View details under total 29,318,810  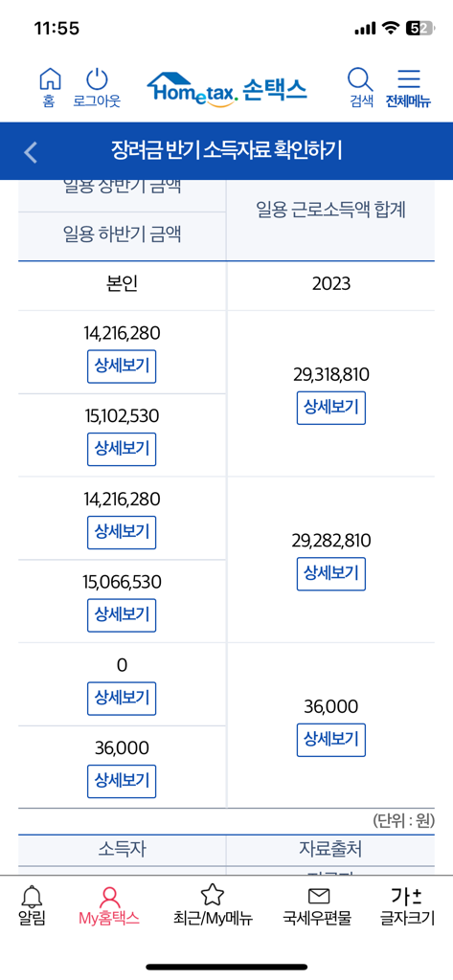pyautogui.click(x=331, y=408)
